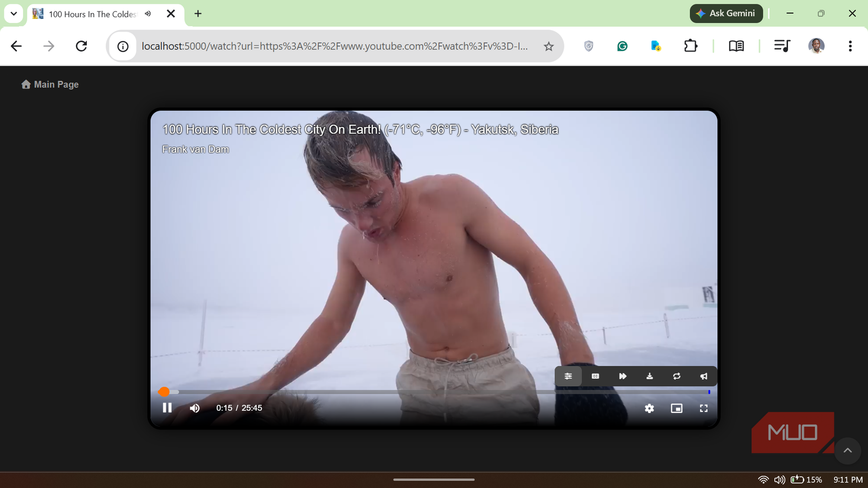This screenshot has height=488, width=868.
Task: Click the megaphone icon in player toolbar
Action: point(704,377)
